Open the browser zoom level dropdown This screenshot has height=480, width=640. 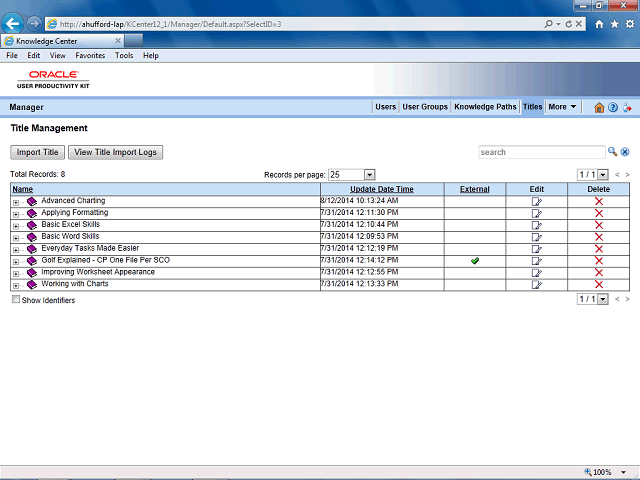click(623, 472)
